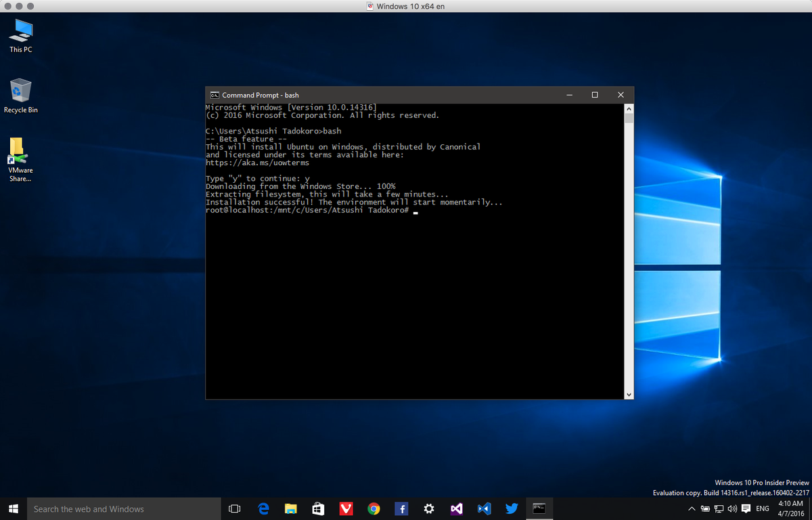This screenshot has height=520, width=812.
Task: Close the Command Prompt window
Action: (x=621, y=95)
